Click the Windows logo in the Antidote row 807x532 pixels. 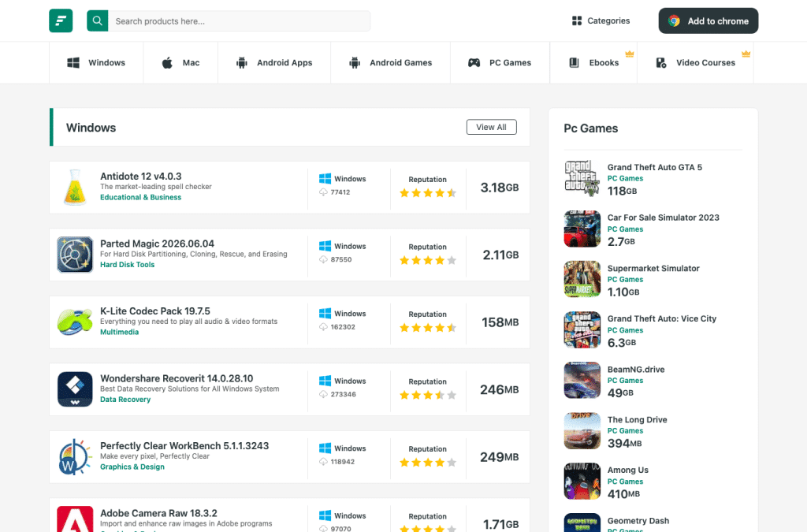click(x=325, y=179)
